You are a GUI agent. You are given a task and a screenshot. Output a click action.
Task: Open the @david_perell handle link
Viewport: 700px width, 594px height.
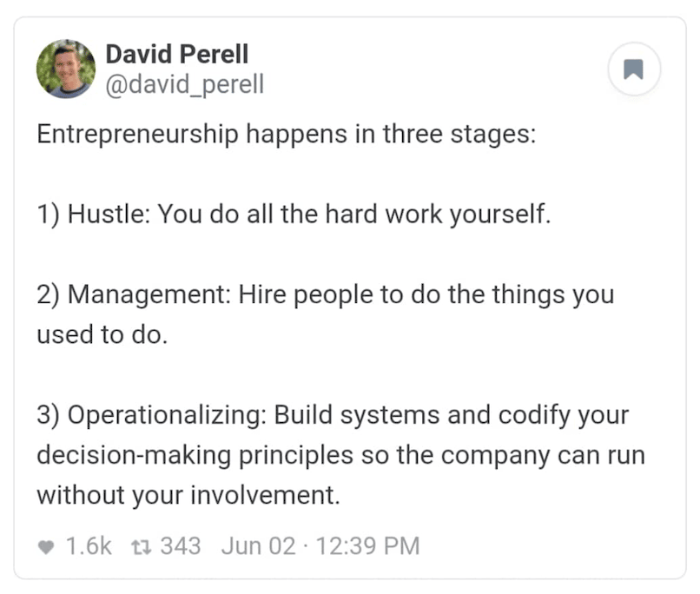185,84
